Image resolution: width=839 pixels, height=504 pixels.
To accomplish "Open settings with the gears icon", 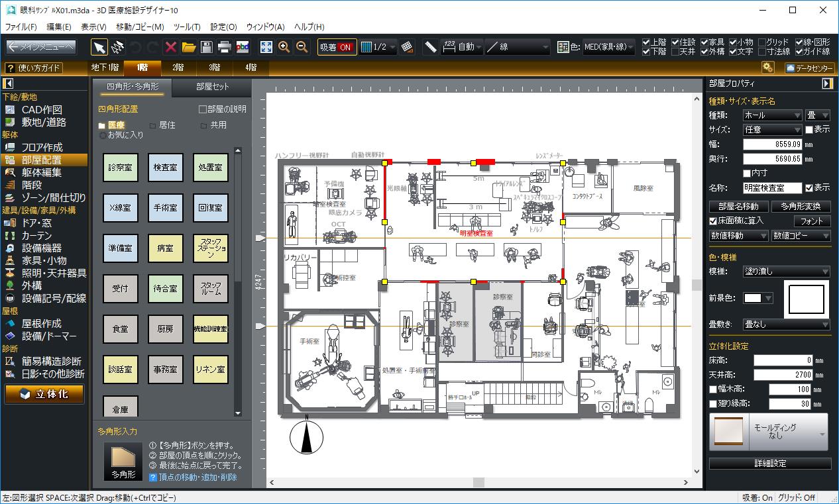I will pyautogui.click(x=767, y=68).
